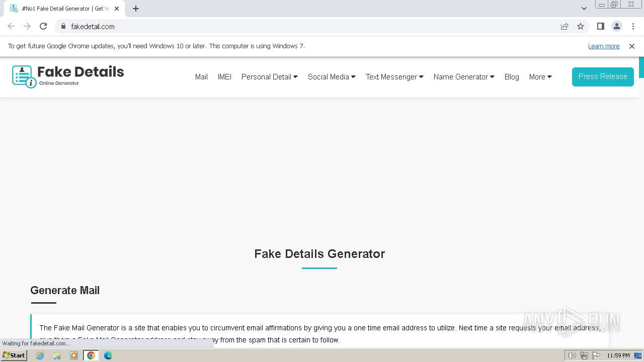This screenshot has width=644, height=362.
Task: Open the Blog menu item
Action: click(x=512, y=77)
